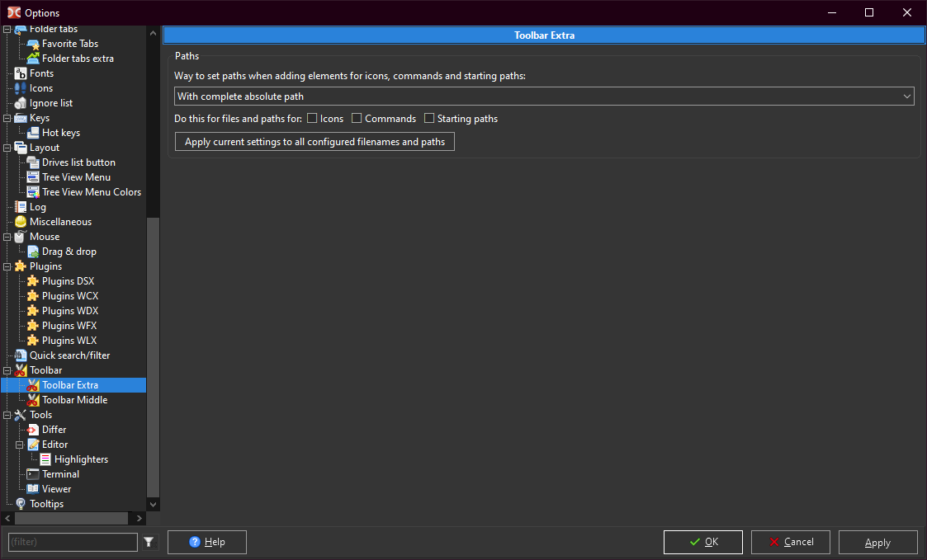The width and height of the screenshot is (927, 560).
Task: Enable the Icons checkbox
Action: pyautogui.click(x=312, y=119)
